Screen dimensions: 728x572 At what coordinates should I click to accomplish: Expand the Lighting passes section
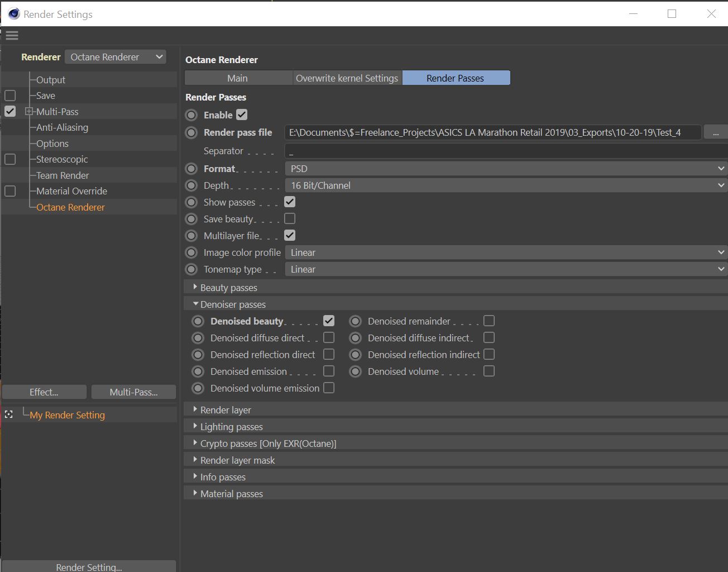point(195,426)
